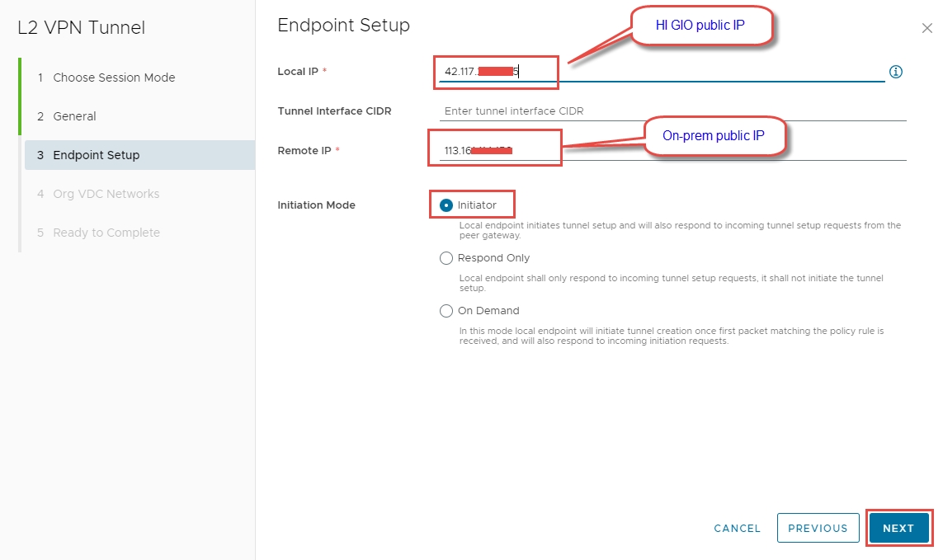Select Endpoint Setup step in sidebar
This screenshot has height=560, width=943.
tap(96, 155)
